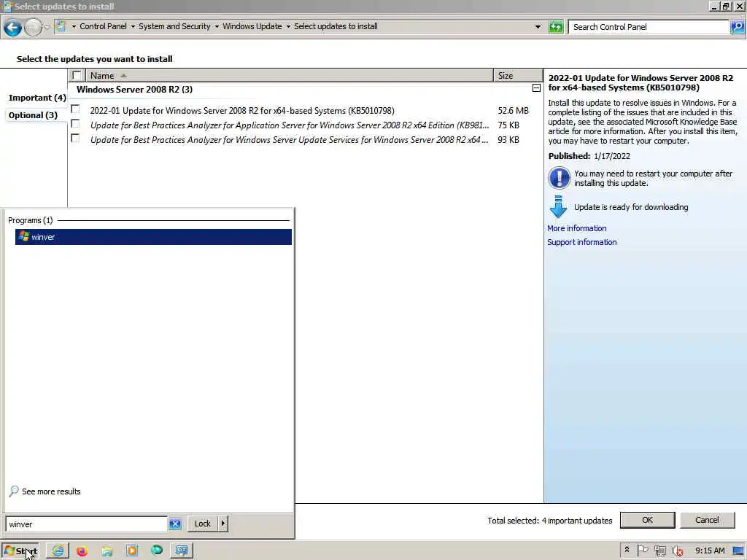Open the Support information link
This screenshot has width=747, height=560.
click(x=581, y=242)
